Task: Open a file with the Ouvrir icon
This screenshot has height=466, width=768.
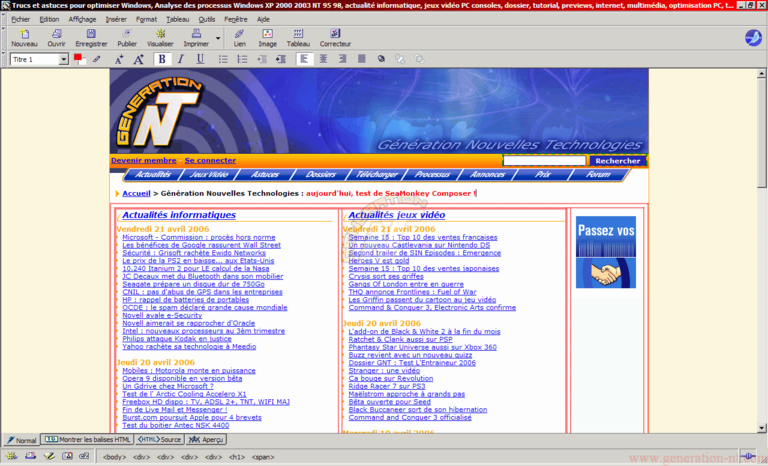Action: pyautogui.click(x=56, y=38)
